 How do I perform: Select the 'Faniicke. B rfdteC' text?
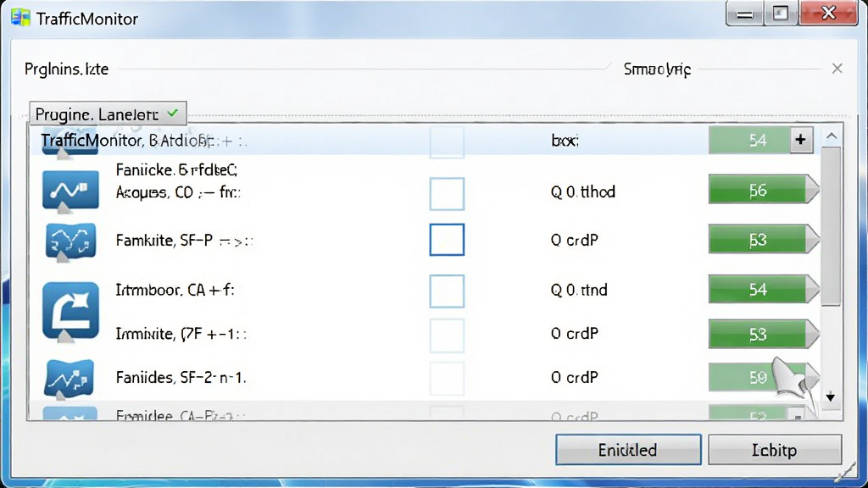coord(176,169)
